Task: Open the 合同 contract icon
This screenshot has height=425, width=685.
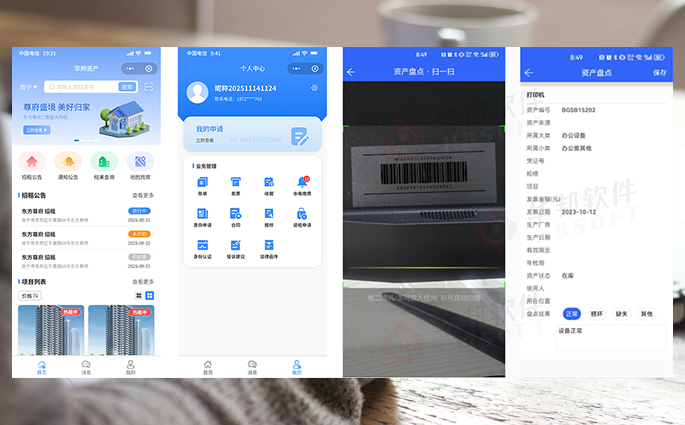Action: coord(236,214)
